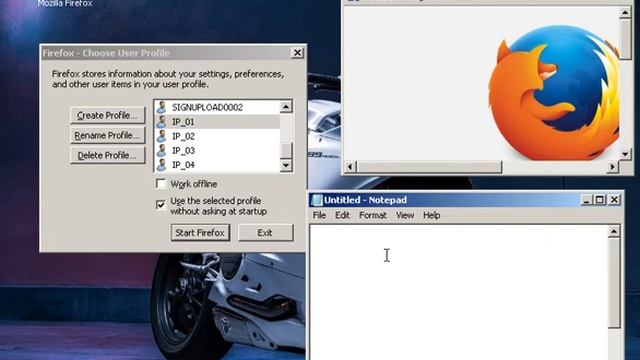
Task: Click the Delete Profile button
Action: [108, 156]
